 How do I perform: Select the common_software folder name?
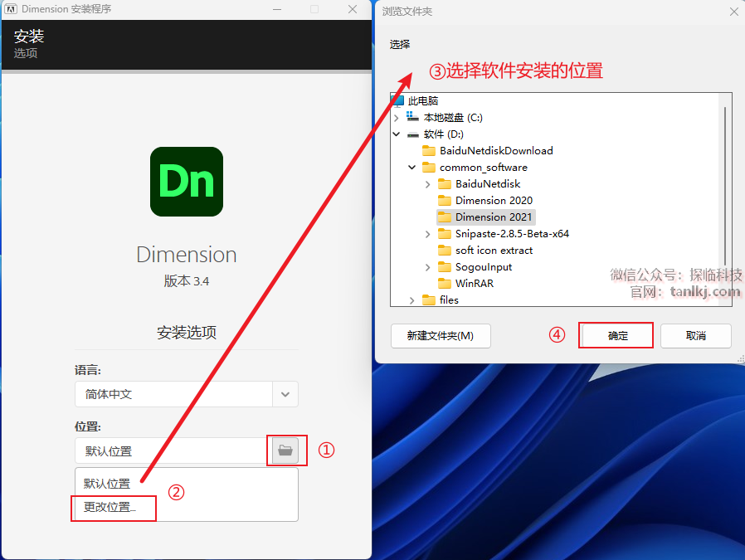pyautogui.click(x=484, y=168)
